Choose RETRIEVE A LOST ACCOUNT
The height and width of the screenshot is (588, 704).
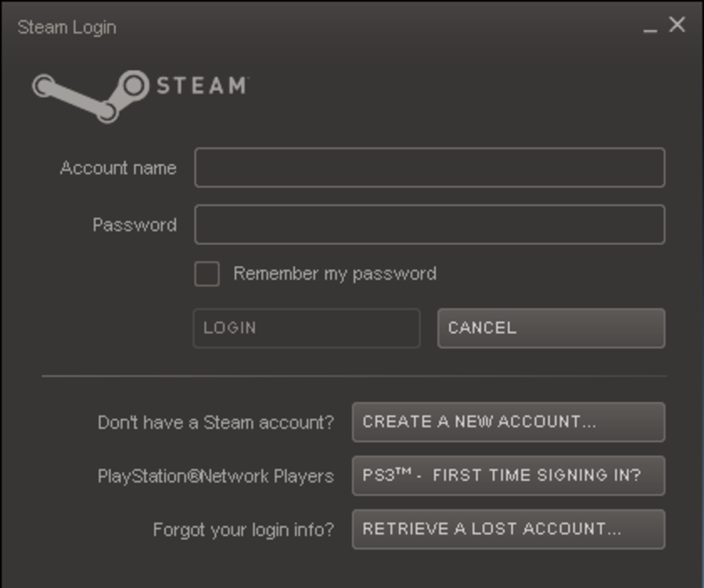click(509, 529)
